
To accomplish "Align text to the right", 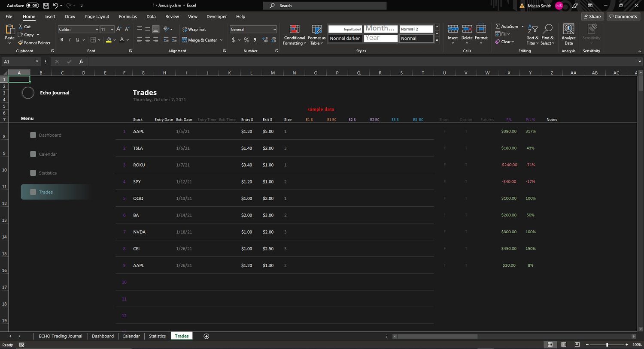I will click(x=155, y=40).
